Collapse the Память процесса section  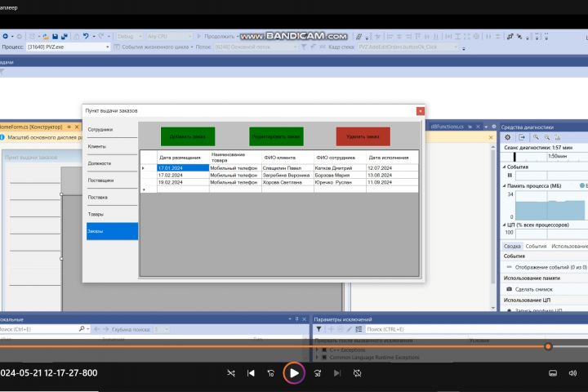coord(505,185)
